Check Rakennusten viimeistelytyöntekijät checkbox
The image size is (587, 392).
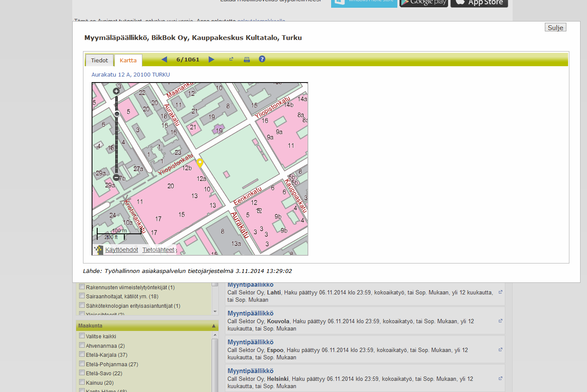82,287
